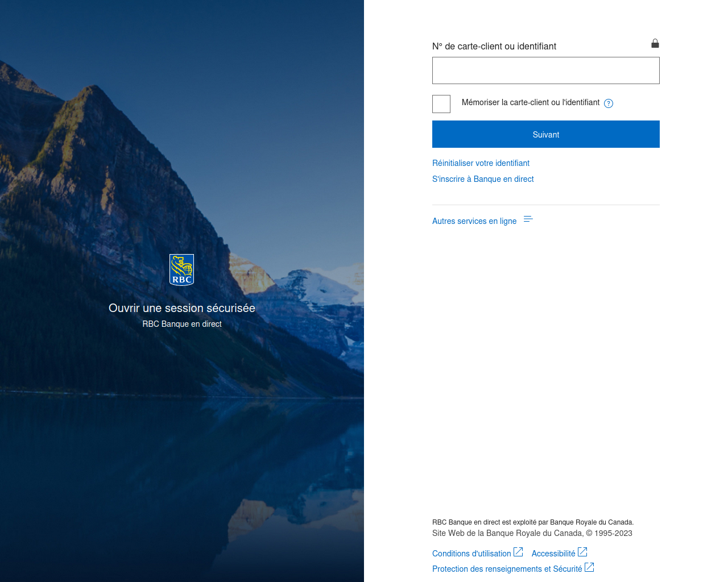Click external link icon after Conditions d'utilisation

(518, 552)
